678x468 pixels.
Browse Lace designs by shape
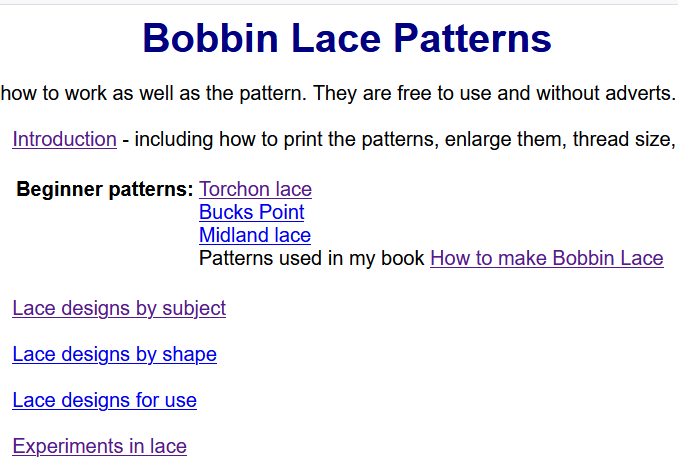click(115, 354)
